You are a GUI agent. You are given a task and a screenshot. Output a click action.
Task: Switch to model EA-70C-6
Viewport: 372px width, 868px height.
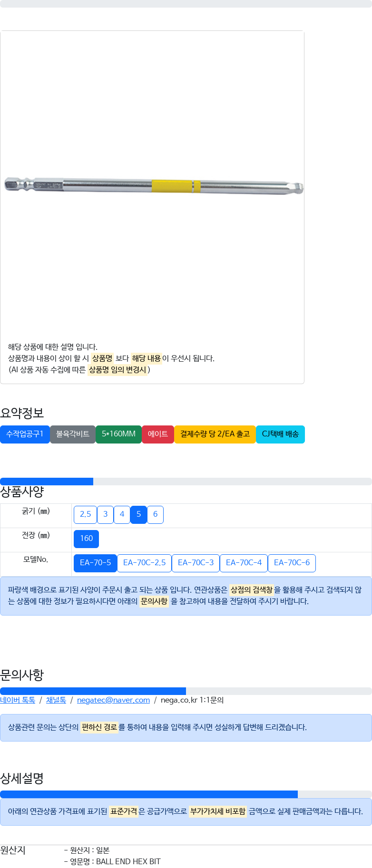(x=292, y=563)
